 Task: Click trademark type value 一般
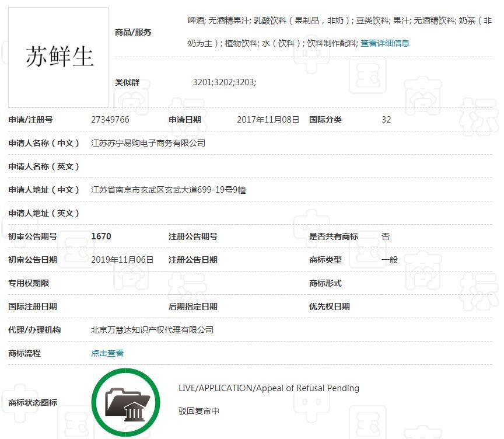click(x=391, y=259)
